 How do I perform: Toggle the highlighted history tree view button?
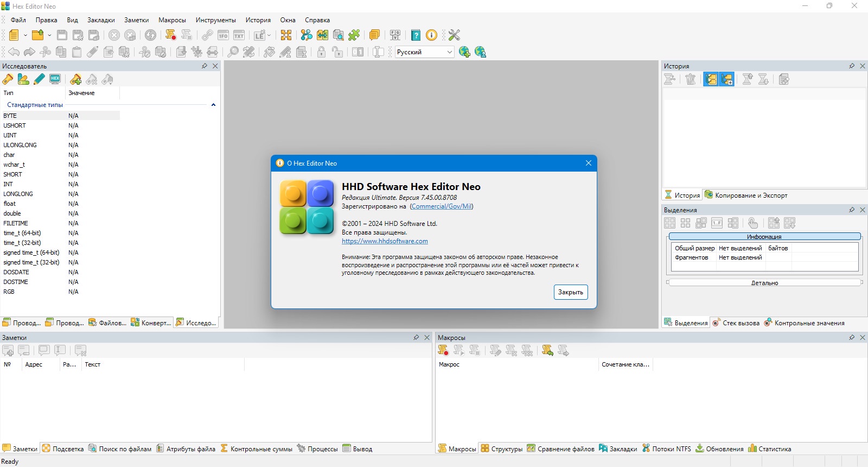pos(711,79)
